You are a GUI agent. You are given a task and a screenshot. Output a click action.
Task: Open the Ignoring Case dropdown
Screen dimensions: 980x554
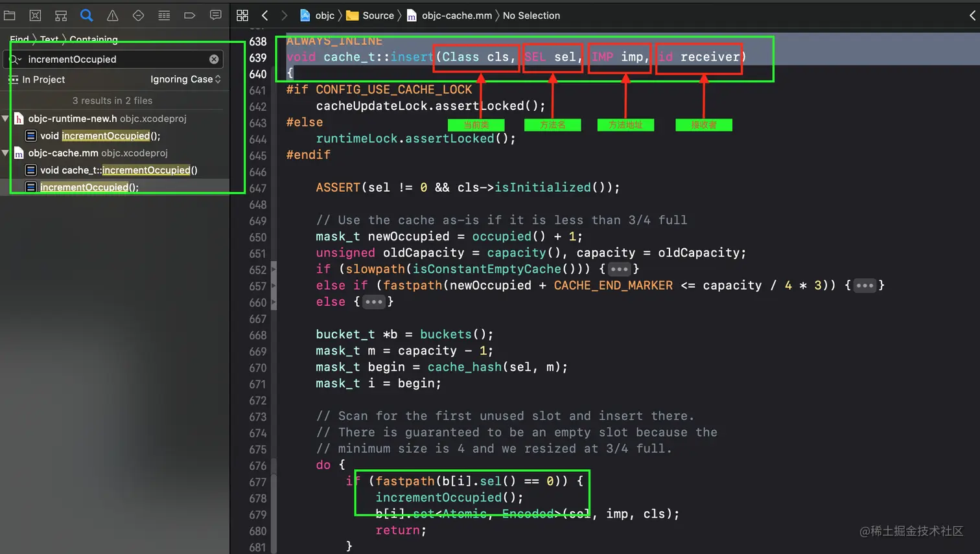coord(185,79)
